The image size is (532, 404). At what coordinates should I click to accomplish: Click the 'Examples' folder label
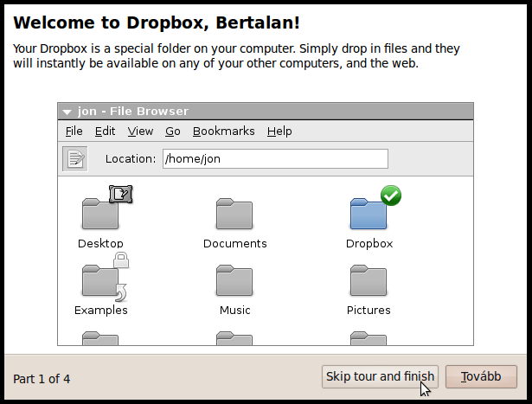100,310
